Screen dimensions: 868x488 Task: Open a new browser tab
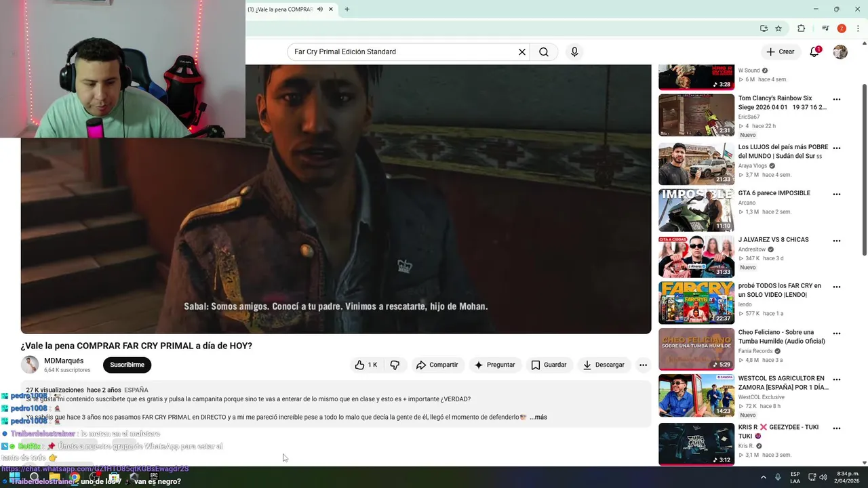pyautogui.click(x=347, y=9)
